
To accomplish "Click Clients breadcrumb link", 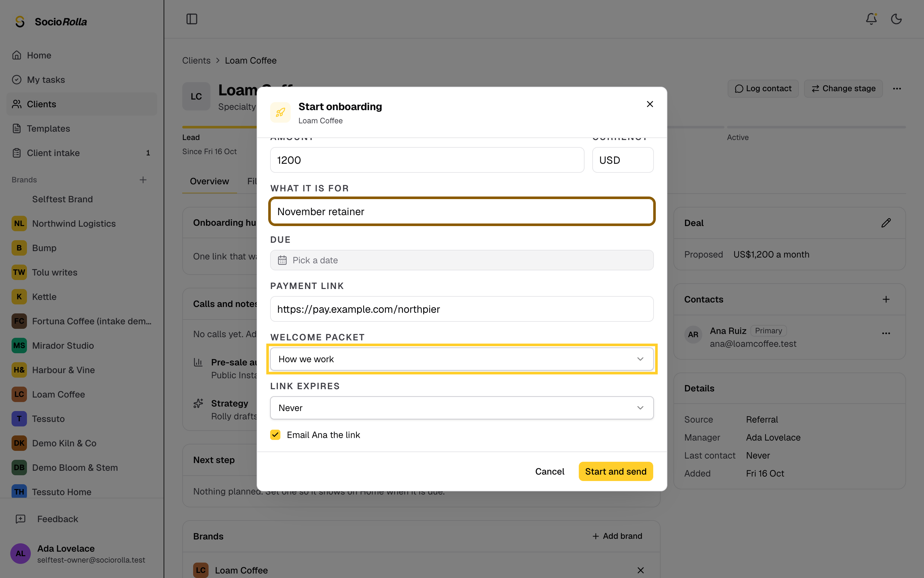I will pos(196,60).
